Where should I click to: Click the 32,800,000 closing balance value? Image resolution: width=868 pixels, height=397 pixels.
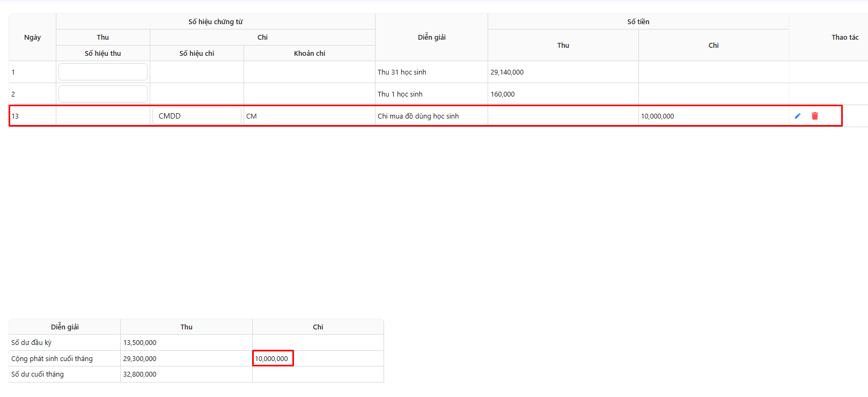[140, 374]
